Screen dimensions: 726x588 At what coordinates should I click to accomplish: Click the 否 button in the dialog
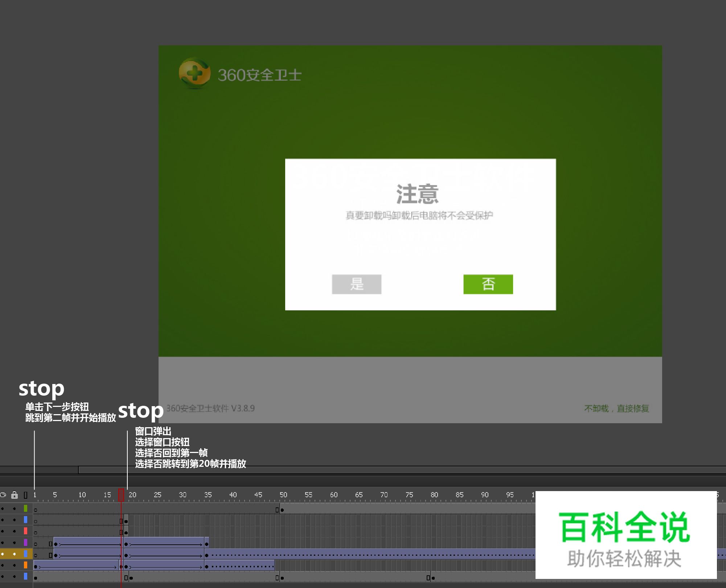488,285
